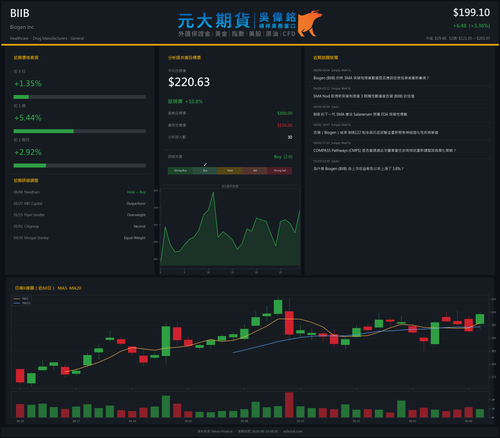Click the checkmark marker above the Buy rating
Image resolution: width=500 pixels, height=438 pixels.
[x=205, y=164]
